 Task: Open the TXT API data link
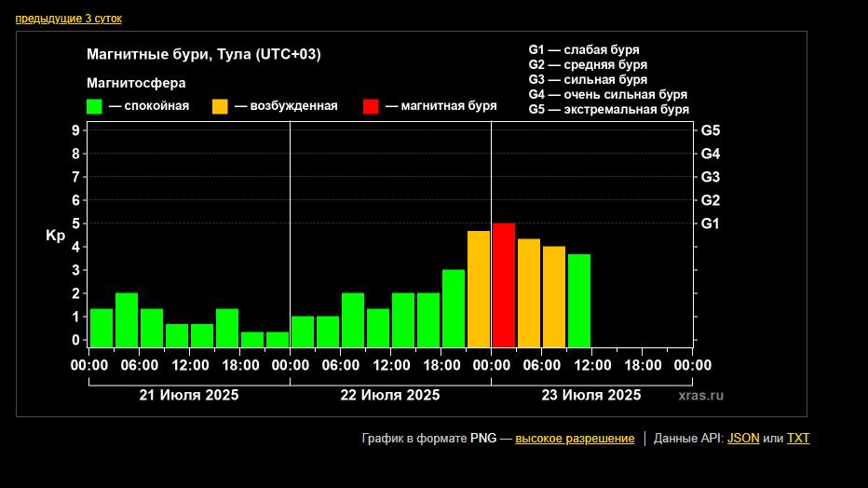(798, 439)
